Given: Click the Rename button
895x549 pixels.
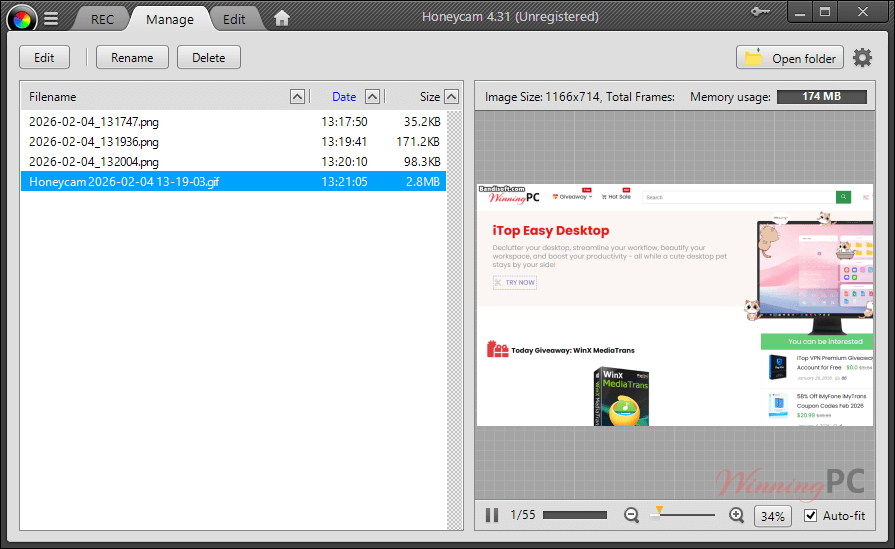Looking at the screenshot, I should click(132, 58).
